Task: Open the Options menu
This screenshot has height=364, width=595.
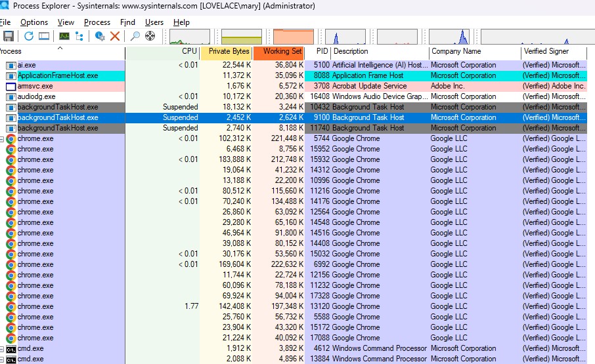Action: tap(34, 22)
